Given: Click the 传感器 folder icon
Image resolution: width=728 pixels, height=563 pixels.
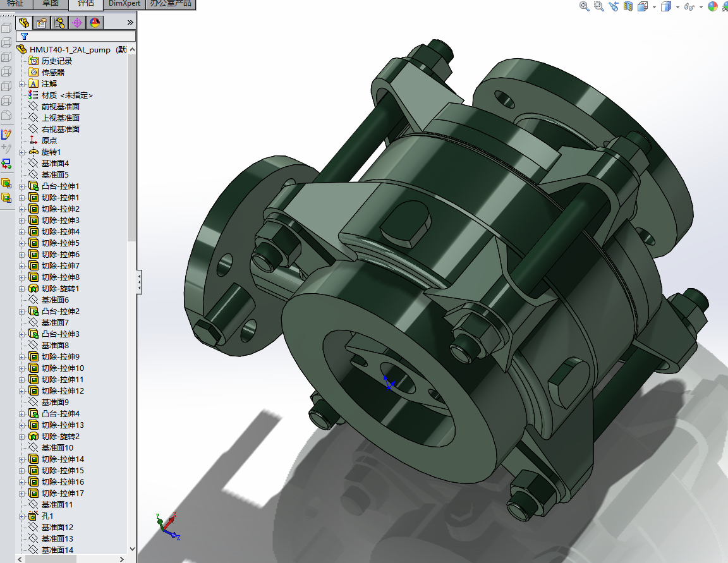Looking at the screenshot, I should 33,72.
